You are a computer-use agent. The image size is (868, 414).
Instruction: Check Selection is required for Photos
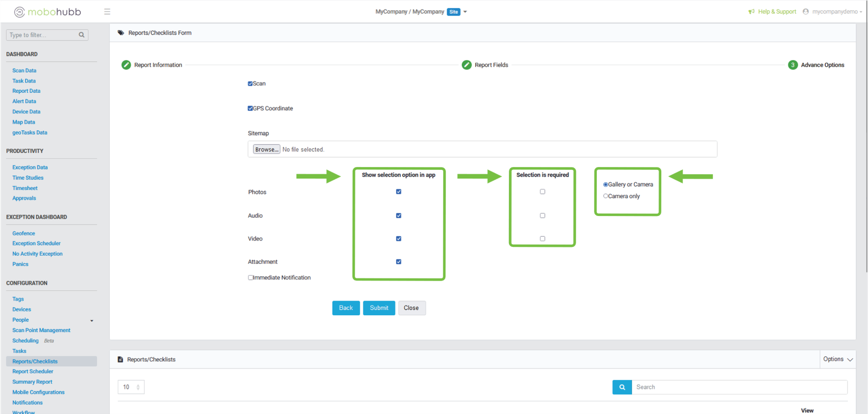[x=542, y=192]
